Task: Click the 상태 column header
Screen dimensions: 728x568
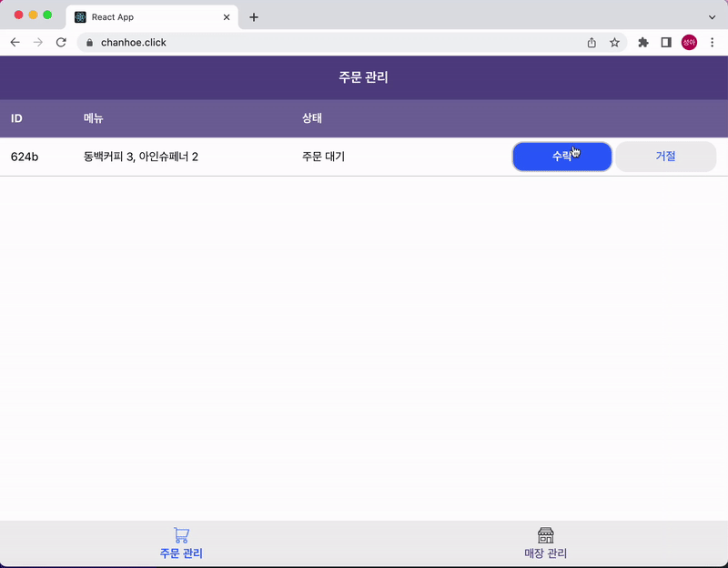Action: [x=312, y=118]
